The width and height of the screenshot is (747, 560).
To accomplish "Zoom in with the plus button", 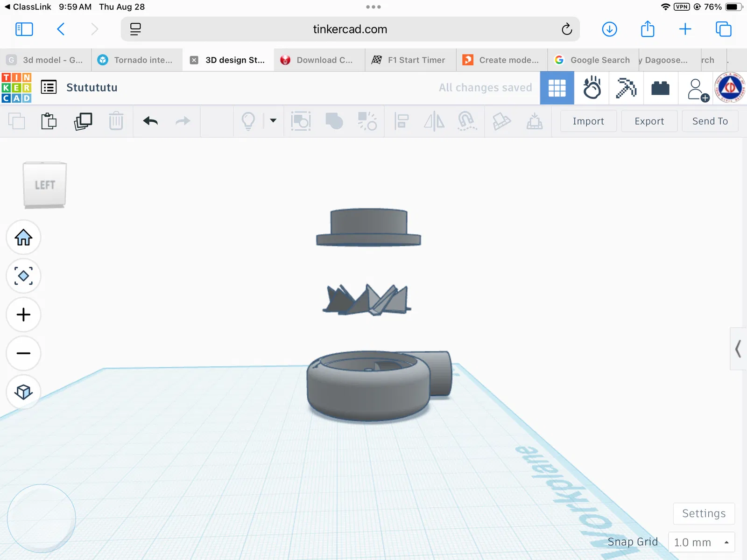I will click(23, 315).
